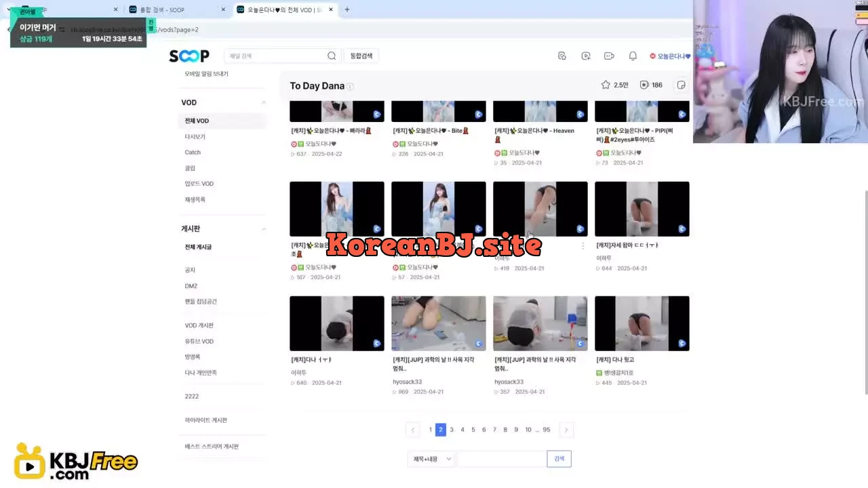Open the 제목+내용 search filter dropdown
Screen dimensions: 868x488
tap(432, 459)
